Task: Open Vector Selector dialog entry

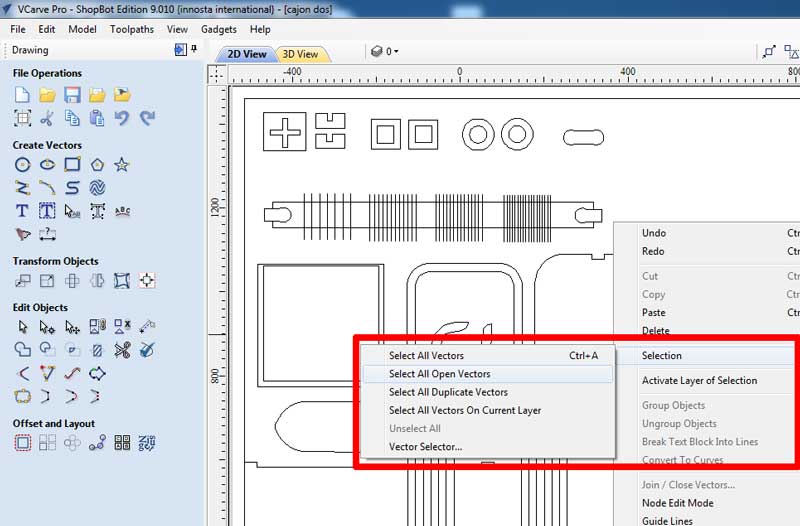Action: pyautogui.click(x=488, y=447)
